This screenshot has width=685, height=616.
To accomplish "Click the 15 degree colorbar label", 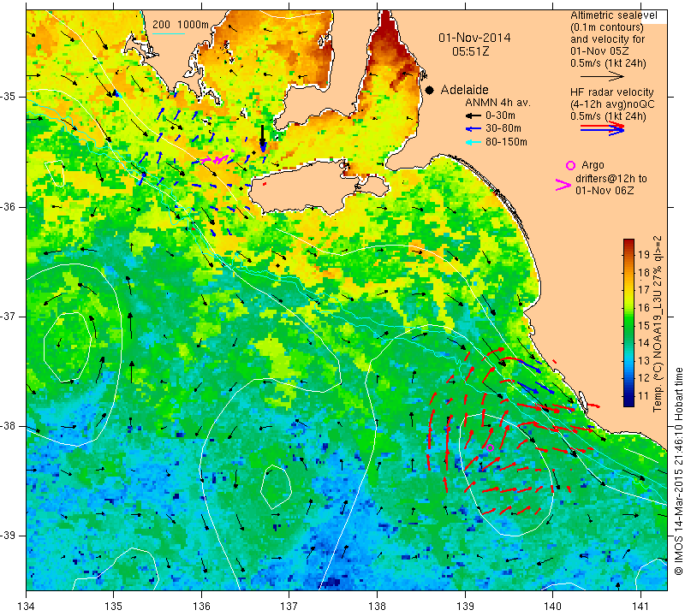I will (x=644, y=326).
